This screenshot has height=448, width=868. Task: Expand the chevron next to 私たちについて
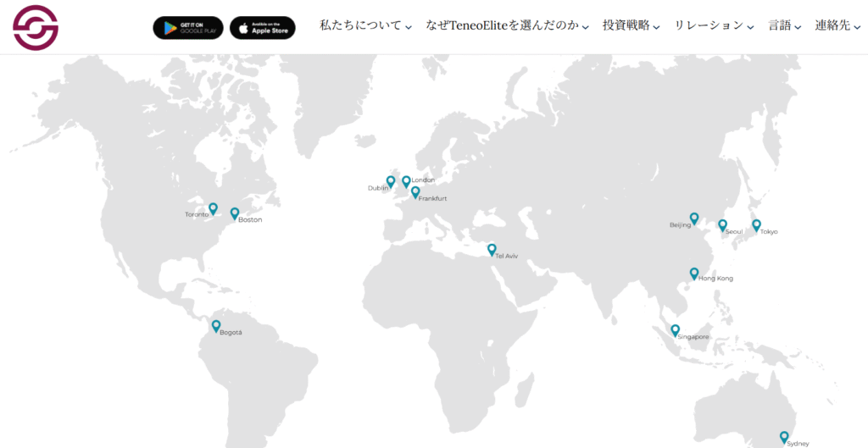pos(409,27)
